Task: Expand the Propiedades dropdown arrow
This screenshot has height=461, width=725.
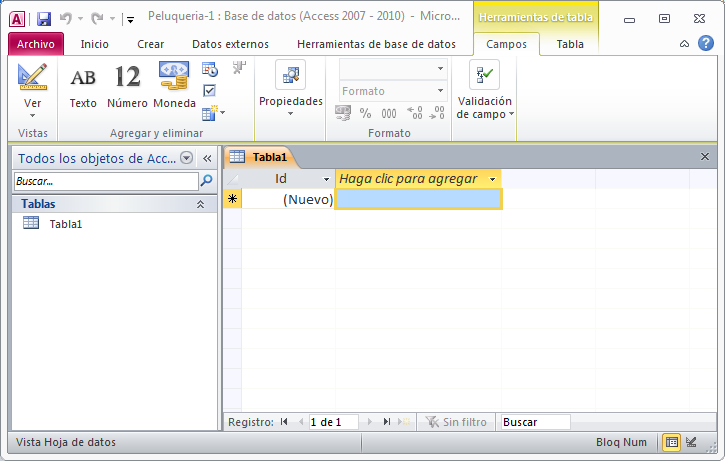Action: pyautogui.click(x=290, y=114)
